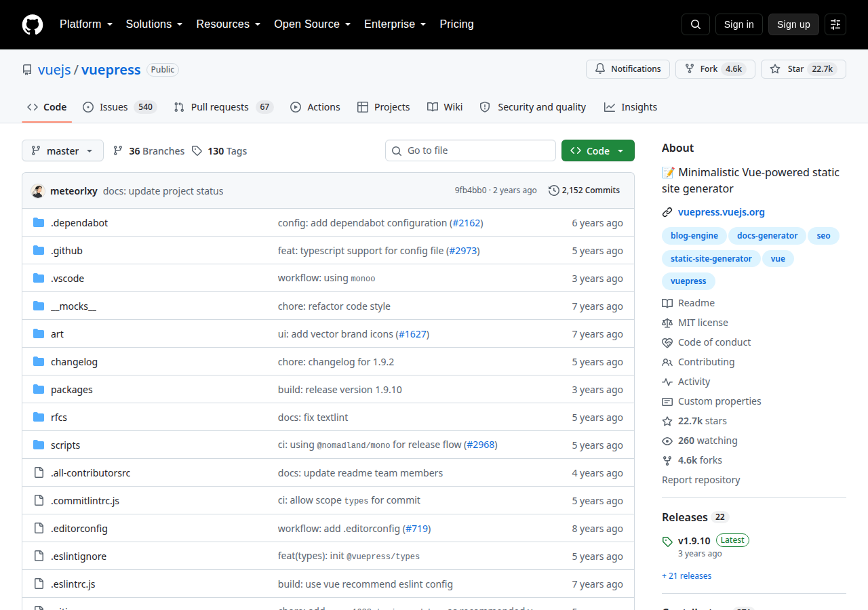Open the Insights tab

pyautogui.click(x=631, y=107)
